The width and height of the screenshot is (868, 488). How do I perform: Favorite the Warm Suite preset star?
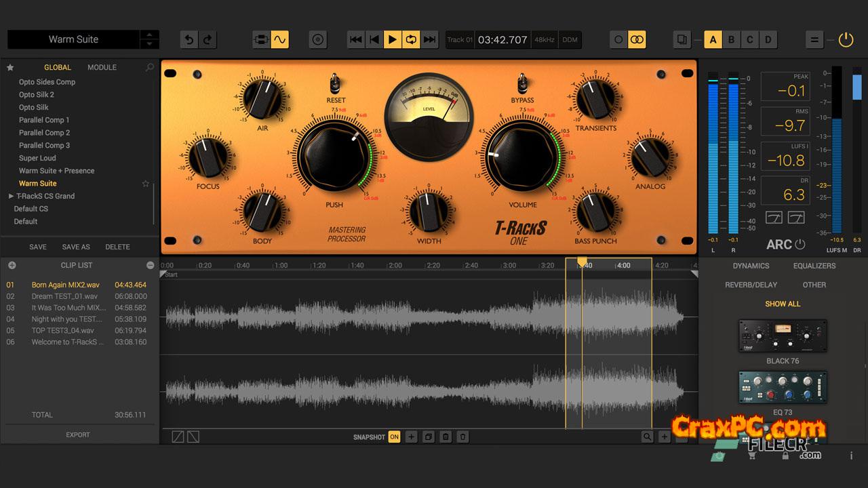[145, 184]
